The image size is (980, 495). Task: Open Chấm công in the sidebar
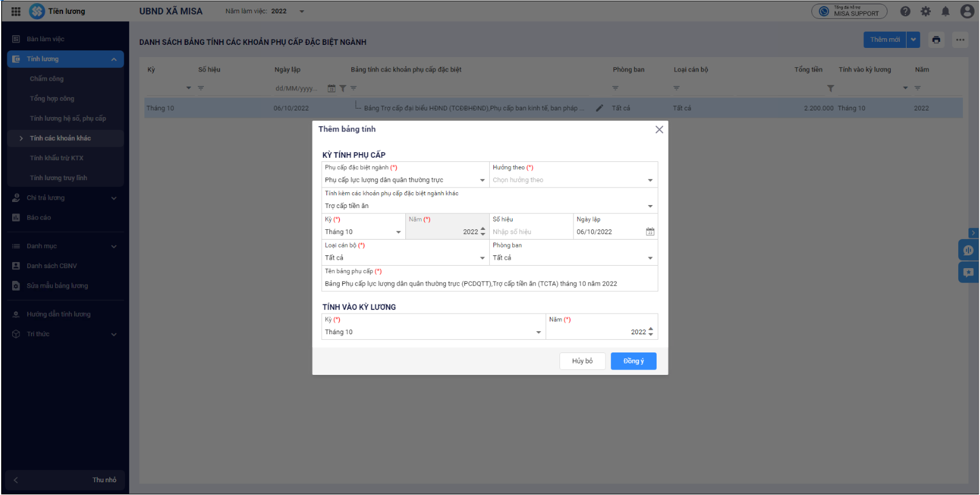point(47,79)
